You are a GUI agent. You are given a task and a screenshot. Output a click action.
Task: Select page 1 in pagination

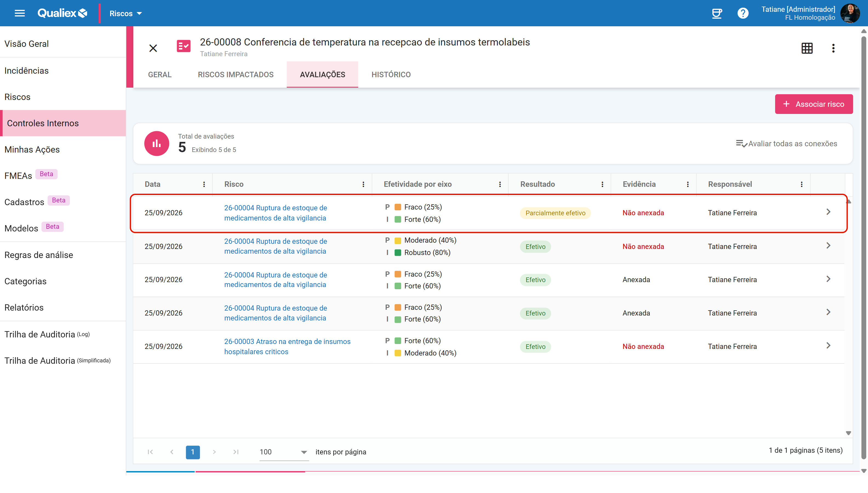point(193,452)
